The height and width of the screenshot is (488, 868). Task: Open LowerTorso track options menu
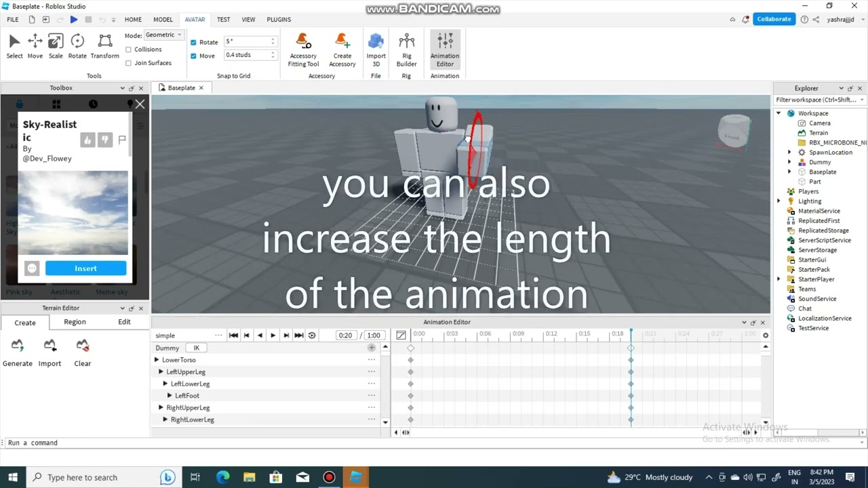tap(372, 360)
